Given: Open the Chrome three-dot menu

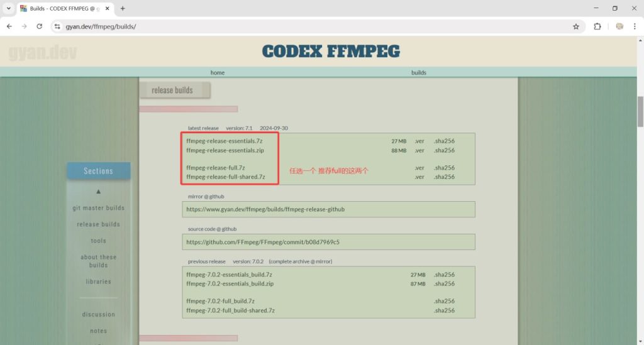Looking at the screenshot, I should click(x=635, y=26).
